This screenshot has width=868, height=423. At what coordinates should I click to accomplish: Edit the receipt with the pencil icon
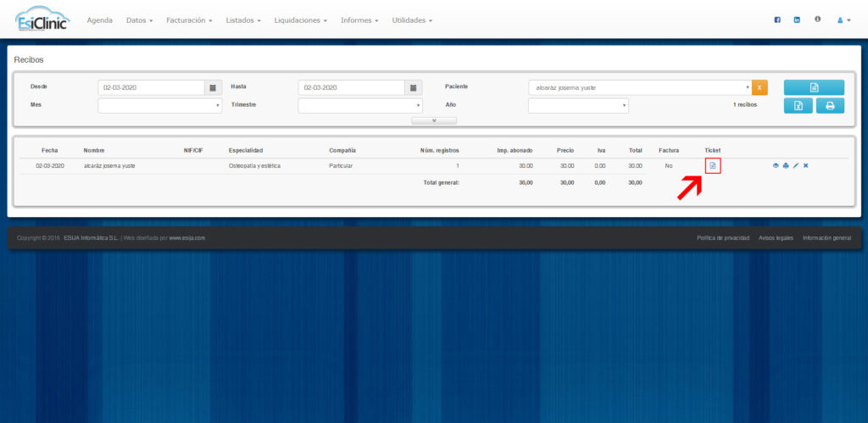point(795,165)
